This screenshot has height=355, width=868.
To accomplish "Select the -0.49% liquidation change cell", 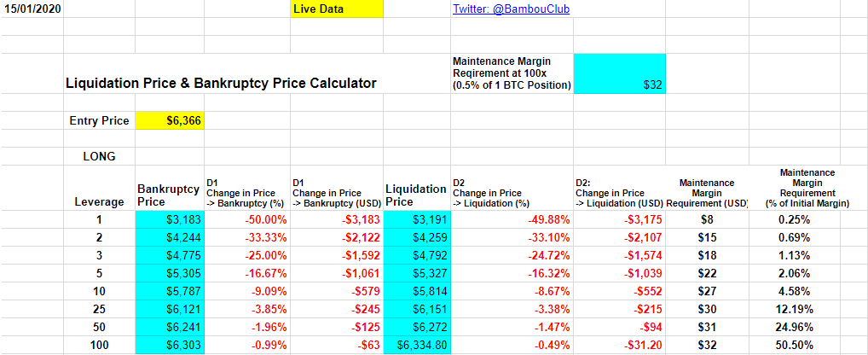I will [512, 345].
